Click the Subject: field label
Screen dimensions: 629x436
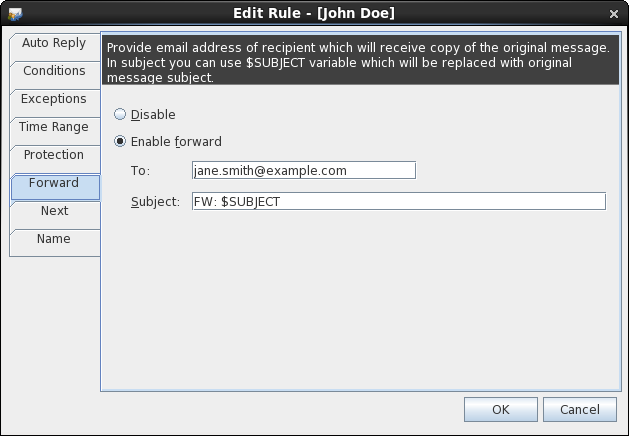pos(155,201)
